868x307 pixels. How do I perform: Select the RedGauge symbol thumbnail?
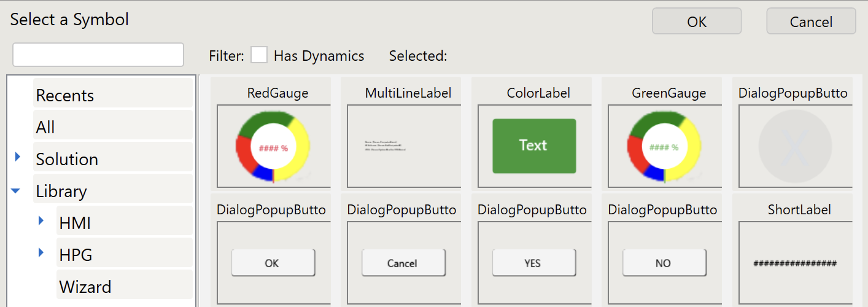[x=273, y=147]
